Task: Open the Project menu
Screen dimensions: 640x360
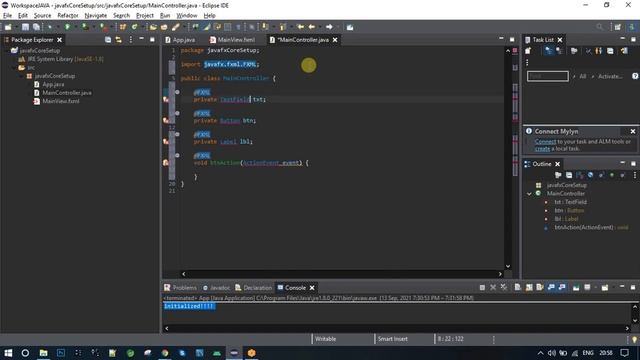Action: pos(145,16)
